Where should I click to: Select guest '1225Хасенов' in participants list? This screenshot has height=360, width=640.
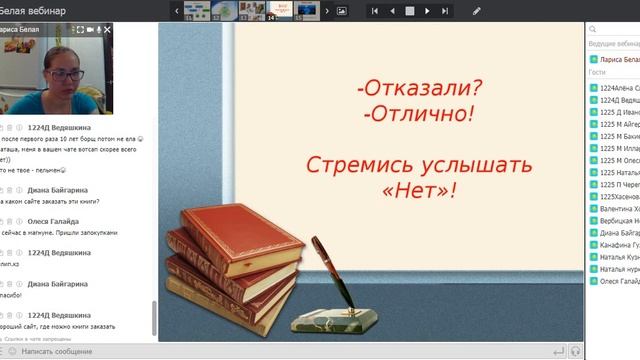coord(615,197)
